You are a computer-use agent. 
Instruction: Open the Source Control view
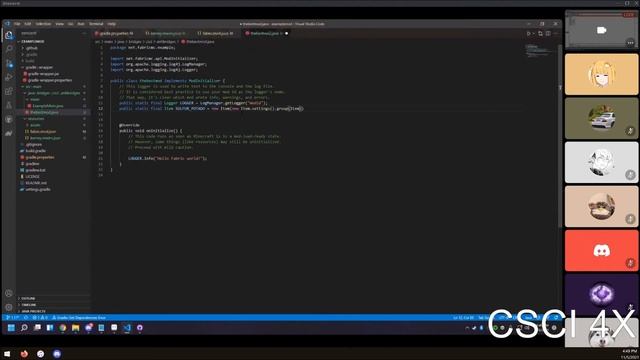click(9, 63)
